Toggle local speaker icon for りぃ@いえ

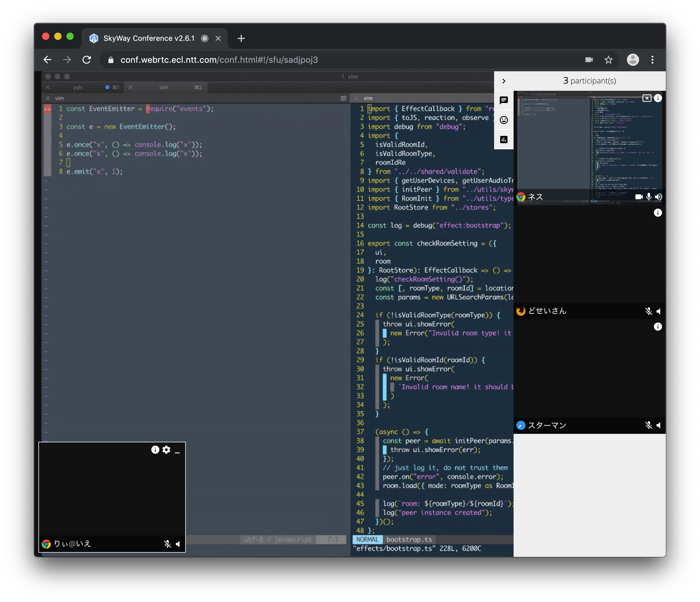pyautogui.click(x=178, y=544)
